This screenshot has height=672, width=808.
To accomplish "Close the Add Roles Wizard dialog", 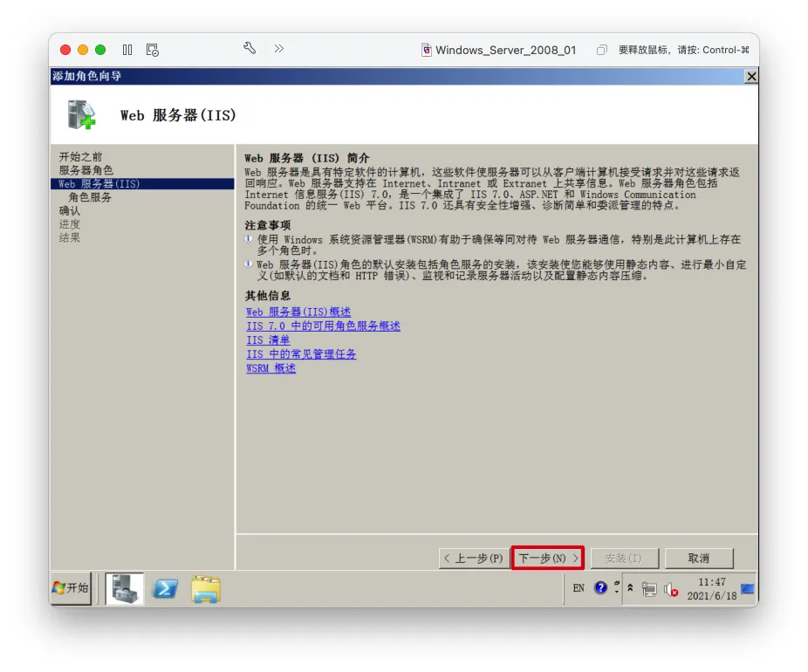I will (751, 76).
